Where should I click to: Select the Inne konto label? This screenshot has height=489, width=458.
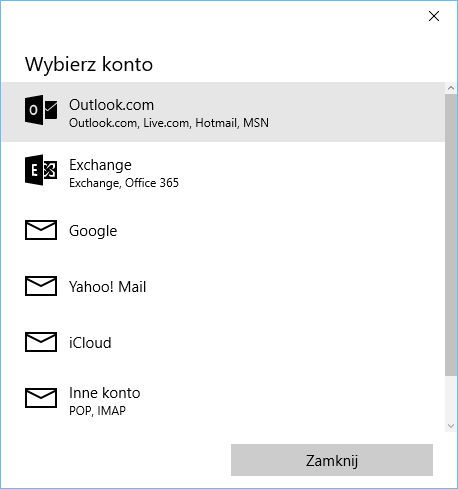click(x=104, y=393)
